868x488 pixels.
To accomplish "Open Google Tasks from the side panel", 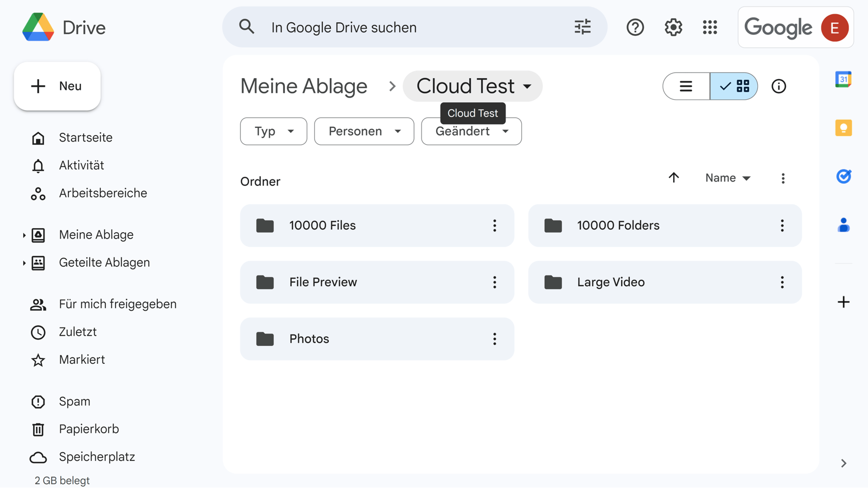I will tap(843, 176).
